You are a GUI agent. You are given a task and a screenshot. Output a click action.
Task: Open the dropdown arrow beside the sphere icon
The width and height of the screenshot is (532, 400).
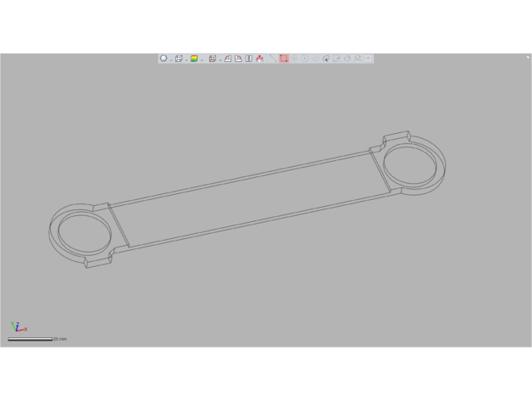170,59
